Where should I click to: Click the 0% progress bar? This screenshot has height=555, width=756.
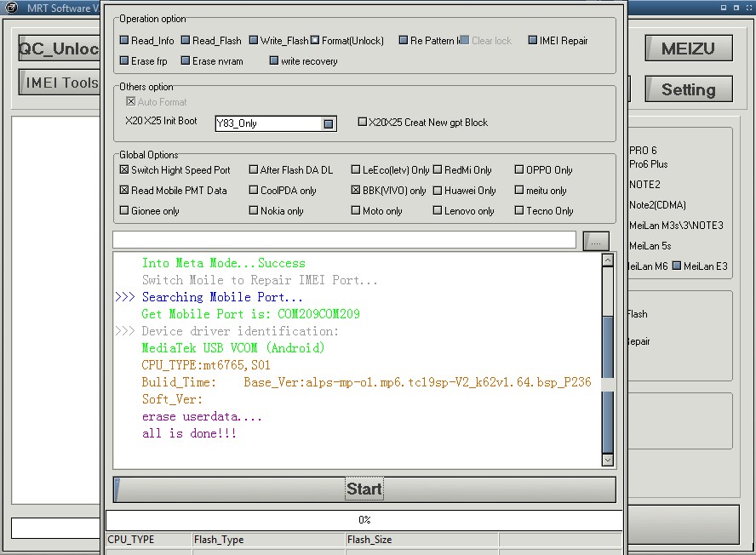(x=364, y=520)
